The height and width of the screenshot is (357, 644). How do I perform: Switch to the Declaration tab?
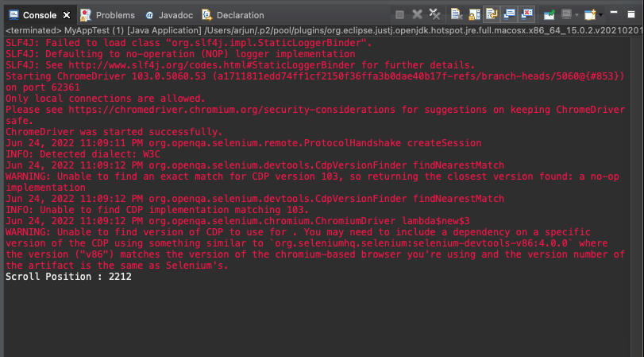pos(233,15)
